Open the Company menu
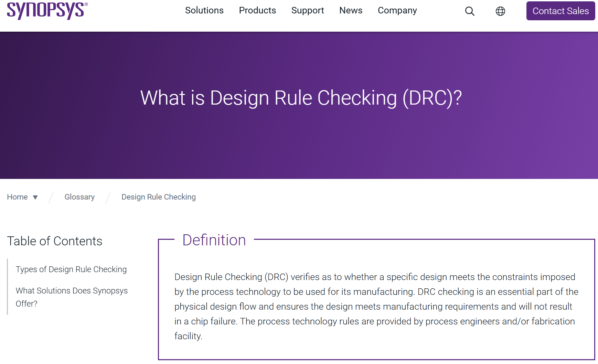This screenshot has width=598, height=364. [x=397, y=10]
